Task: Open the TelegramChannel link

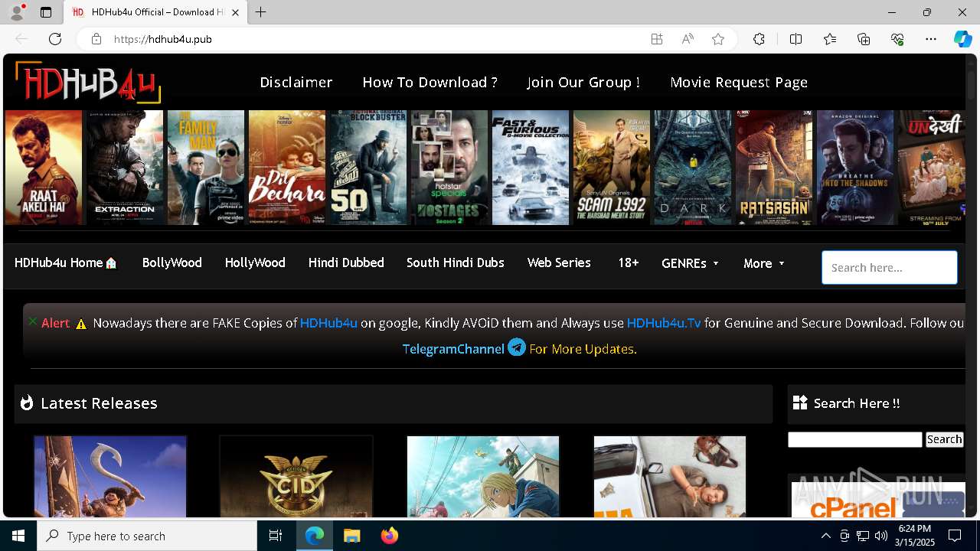Action: 453,349
